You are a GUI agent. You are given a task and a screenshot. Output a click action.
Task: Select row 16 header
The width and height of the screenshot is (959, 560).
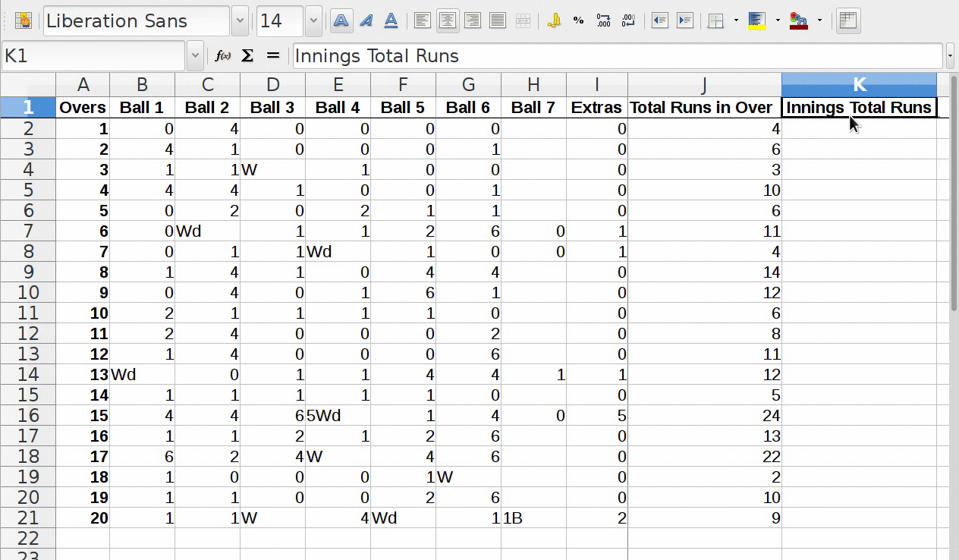point(28,416)
